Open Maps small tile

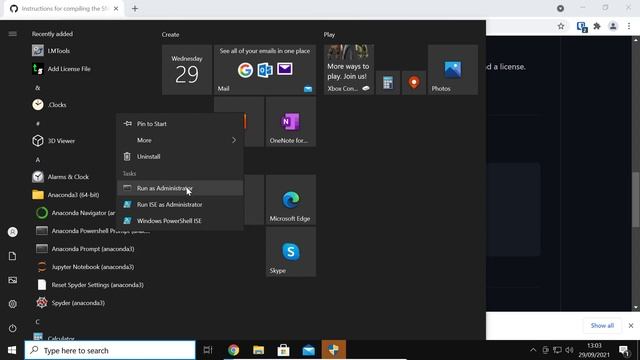coord(414,83)
